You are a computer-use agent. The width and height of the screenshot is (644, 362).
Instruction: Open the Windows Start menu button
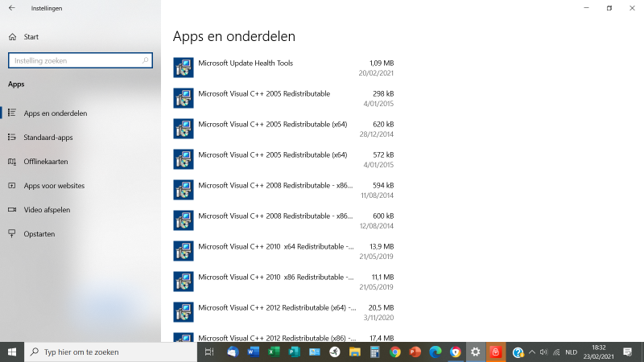(x=12, y=352)
